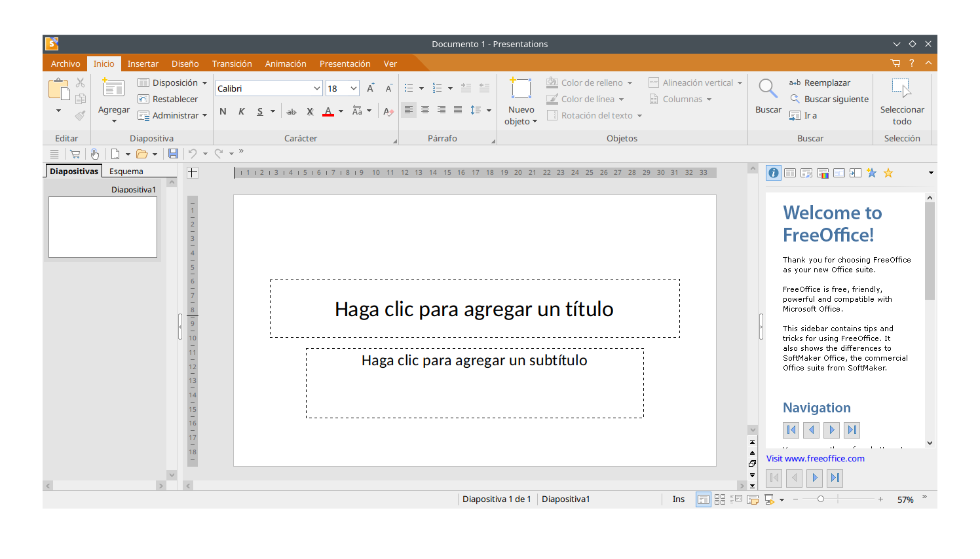
Task: Click the Nuevo objeto icon
Action: point(521,88)
